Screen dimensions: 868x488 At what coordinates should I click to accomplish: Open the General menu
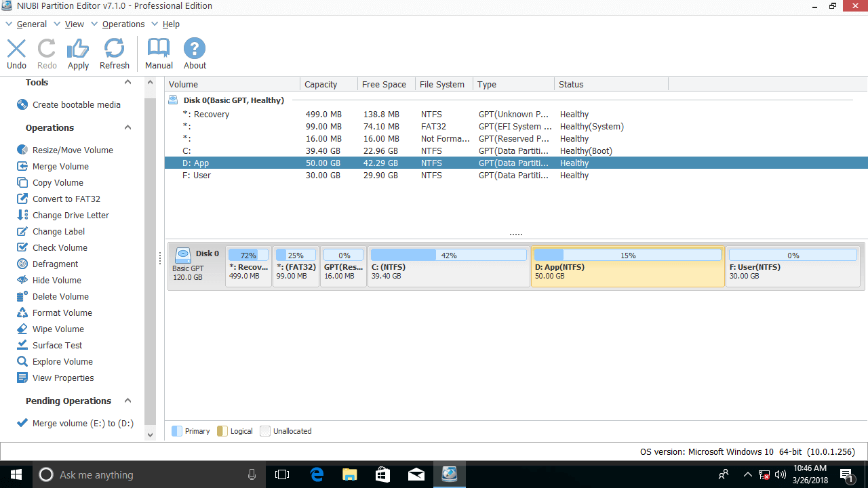point(32,24)
